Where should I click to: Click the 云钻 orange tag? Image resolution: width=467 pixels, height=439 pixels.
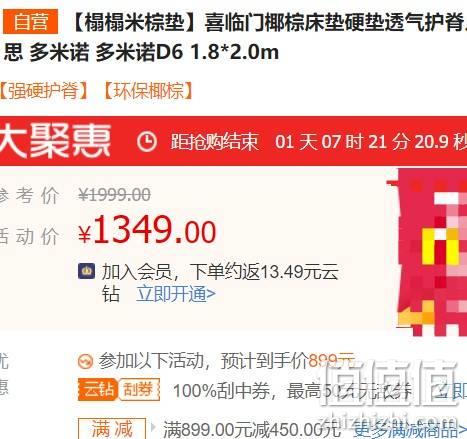point(98,389)
